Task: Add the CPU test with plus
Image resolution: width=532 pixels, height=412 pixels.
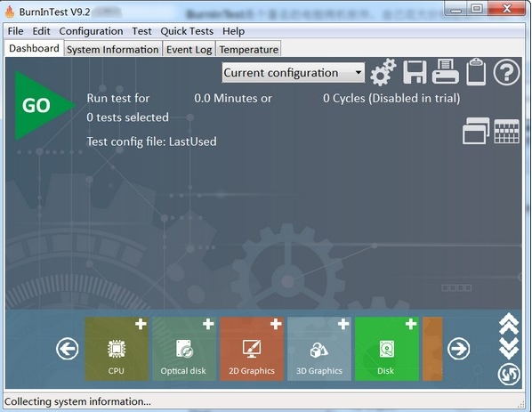Action: coord(141,324)
